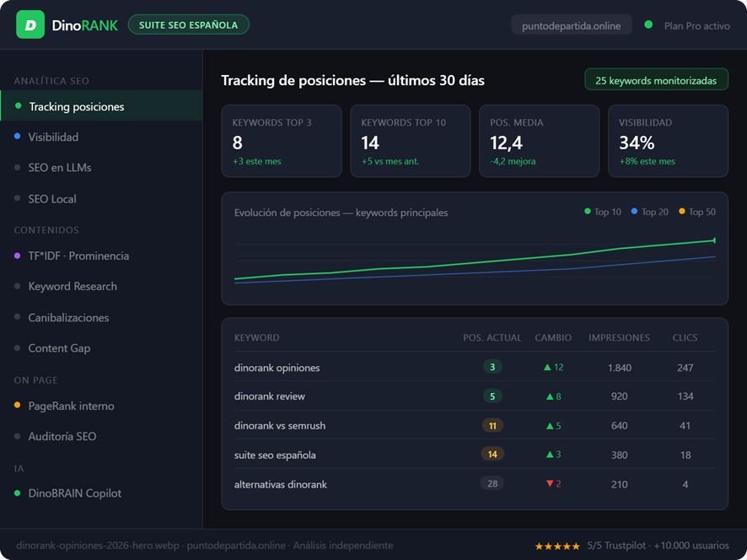Click the SUITE SEO ESPAÑOLA badge
This screenshot has height=560, width=747.
[x=189, y=24]
